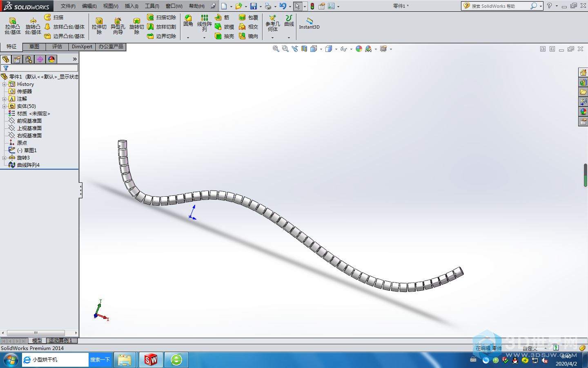Click the rebuild traffic light icon
Viewport: 588px width, 368px height.
pyautogui.click(x=312, y=6)
